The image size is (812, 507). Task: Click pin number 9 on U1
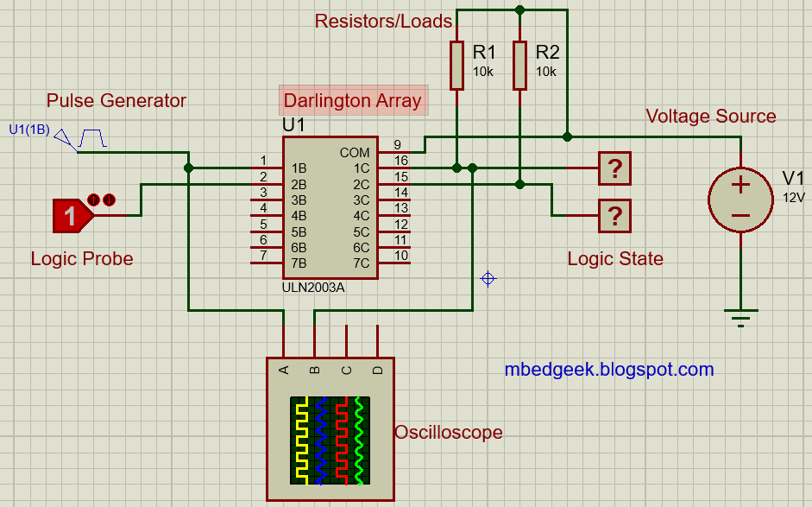tap(397, 144)
